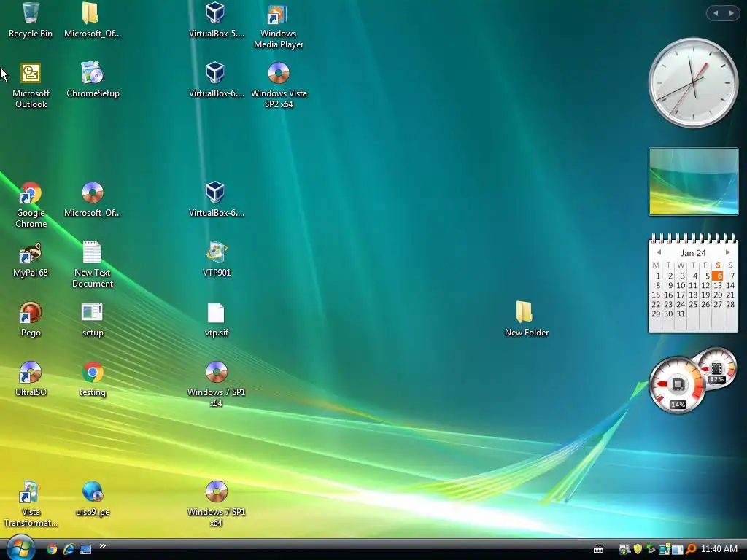Image resolution: width=747 pixels, height=560 pixels.
Task: Go to previous month in calendar gadget
Action: click(x=659, y=252)
